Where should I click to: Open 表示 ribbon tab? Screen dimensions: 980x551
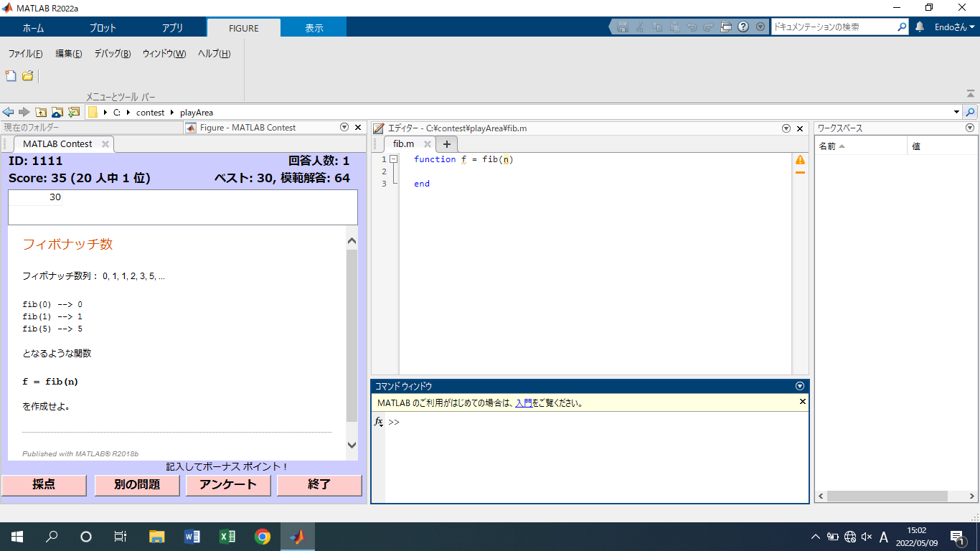314,28
